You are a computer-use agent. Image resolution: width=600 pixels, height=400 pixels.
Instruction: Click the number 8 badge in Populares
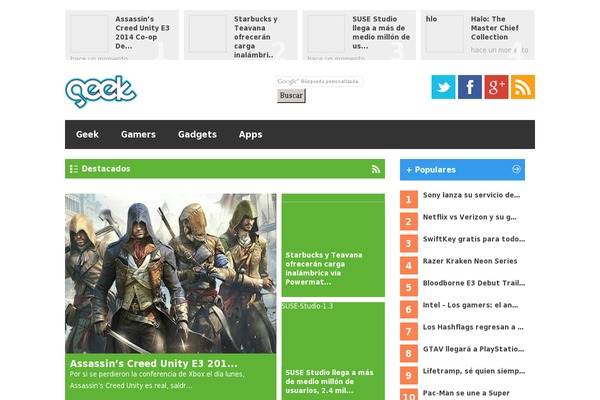coord(409,353)
